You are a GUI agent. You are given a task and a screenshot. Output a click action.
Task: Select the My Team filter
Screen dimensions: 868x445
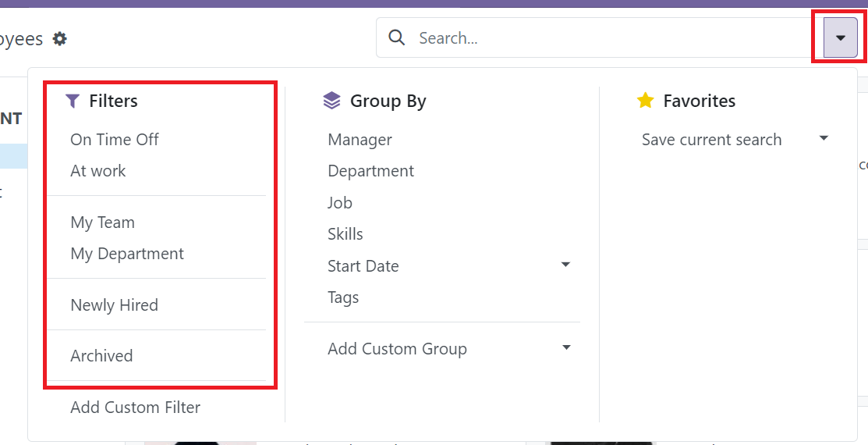103,222
